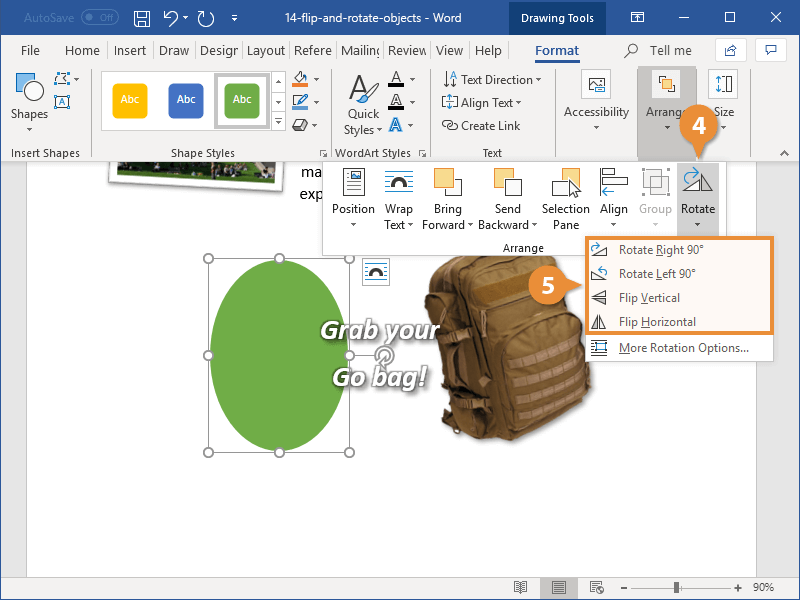The image size is (800, 600).
Task: Click the Comments icon
Action: (770, 50)
